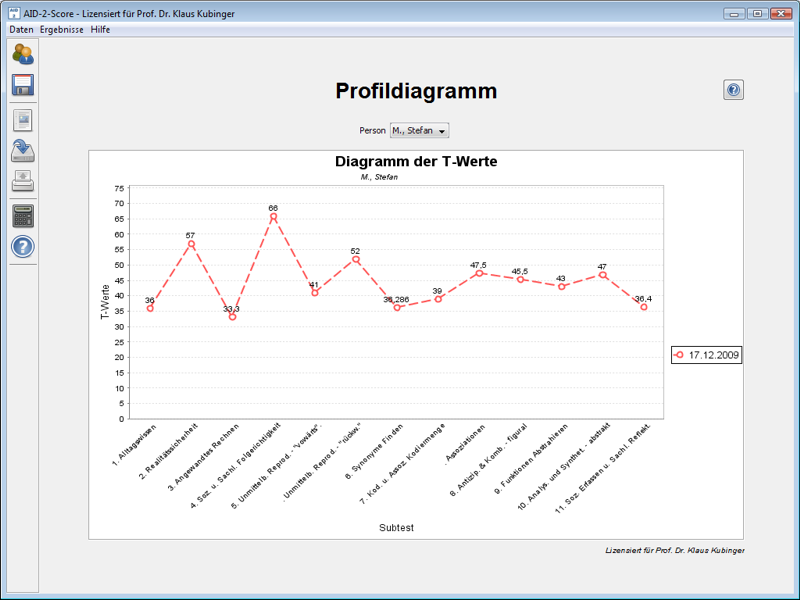The image size is (800, 600).
Task: Click the printer icon in sidebar
Action: 23,181
